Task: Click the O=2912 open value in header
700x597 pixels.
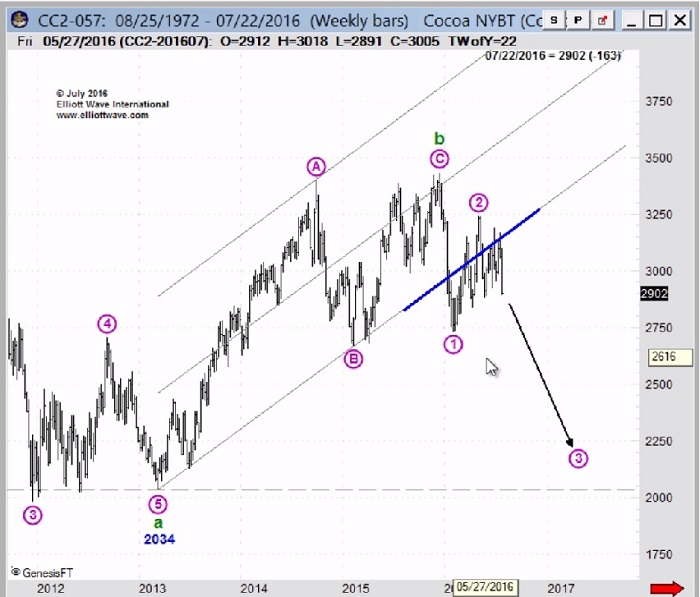Action: tap(245, 42)
